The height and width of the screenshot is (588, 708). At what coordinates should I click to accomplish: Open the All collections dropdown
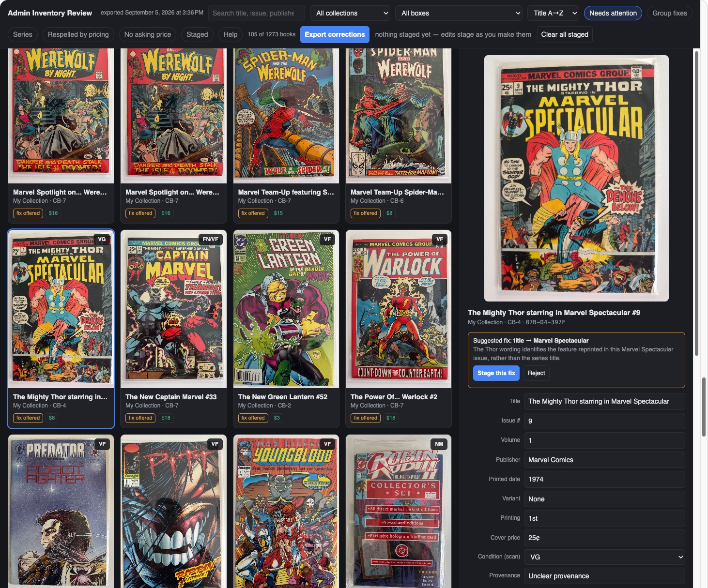click(350, 13)
